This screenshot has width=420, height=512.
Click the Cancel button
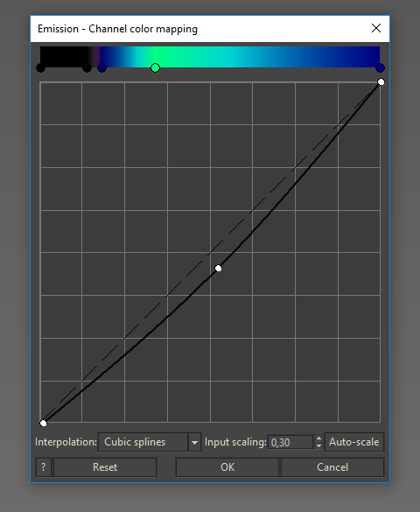click(x=332, y=467)
